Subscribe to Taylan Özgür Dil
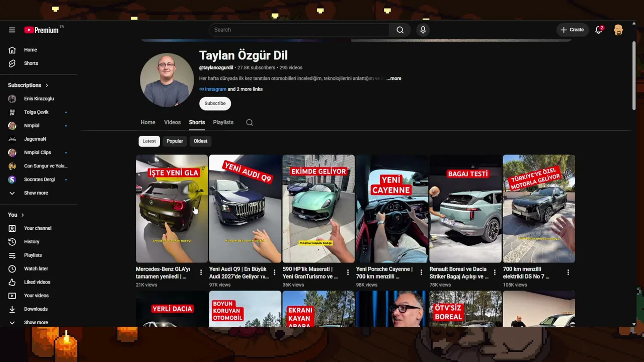Screen dimensions: 644x362 click(x=215, y=104)
